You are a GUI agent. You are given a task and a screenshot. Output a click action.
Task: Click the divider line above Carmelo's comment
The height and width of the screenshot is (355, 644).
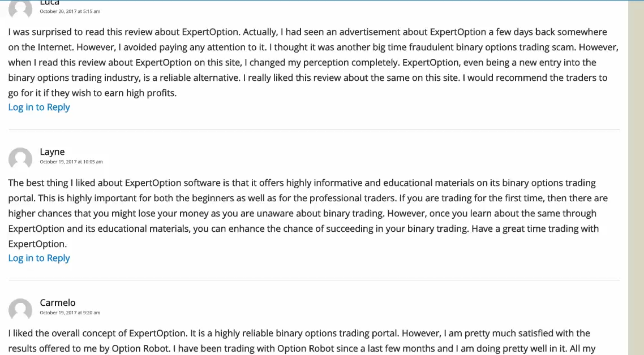point(314,280)
